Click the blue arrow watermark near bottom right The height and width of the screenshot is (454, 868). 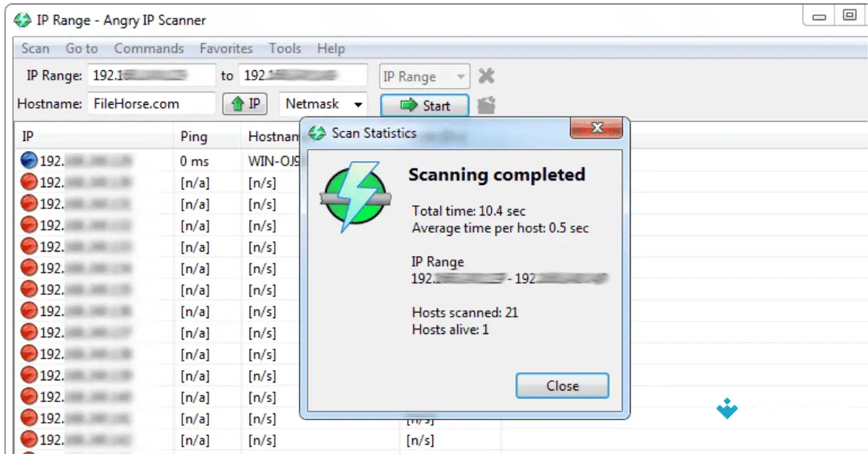pyautogui.click(x=727, y=408)
